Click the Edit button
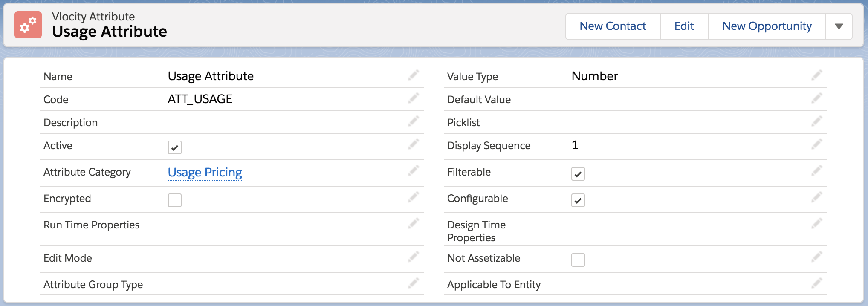The height and width of the screenshot is (306, 868). tap(684, 26)
